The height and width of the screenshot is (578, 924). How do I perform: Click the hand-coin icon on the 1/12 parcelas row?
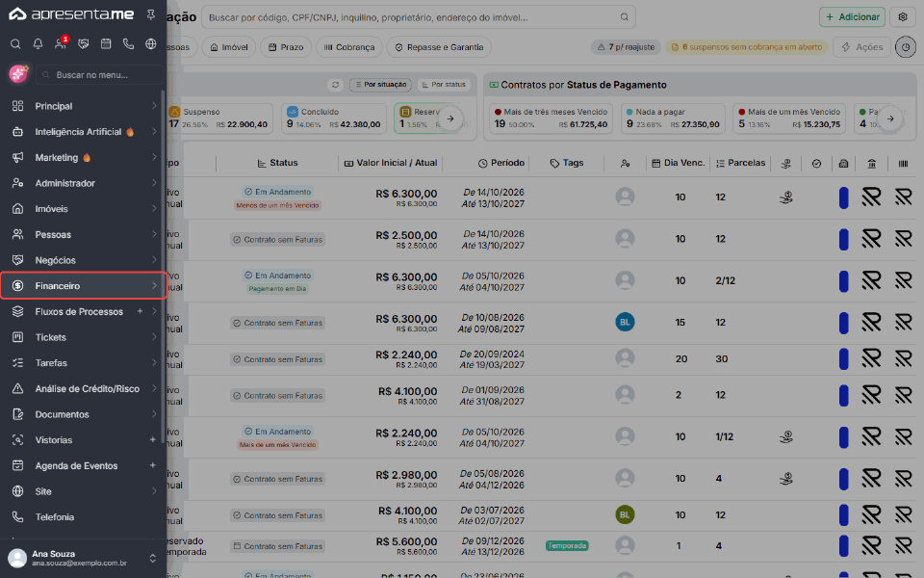pyautogui.click(x=785, y=436)
